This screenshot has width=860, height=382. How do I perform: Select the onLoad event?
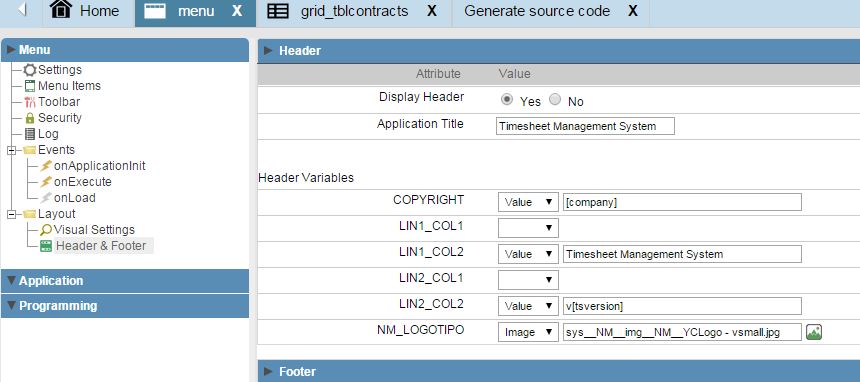[x=75, y=198]
